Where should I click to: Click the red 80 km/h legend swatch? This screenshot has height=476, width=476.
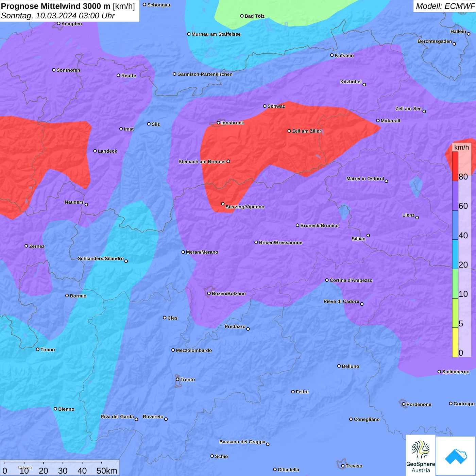point(455,166)
